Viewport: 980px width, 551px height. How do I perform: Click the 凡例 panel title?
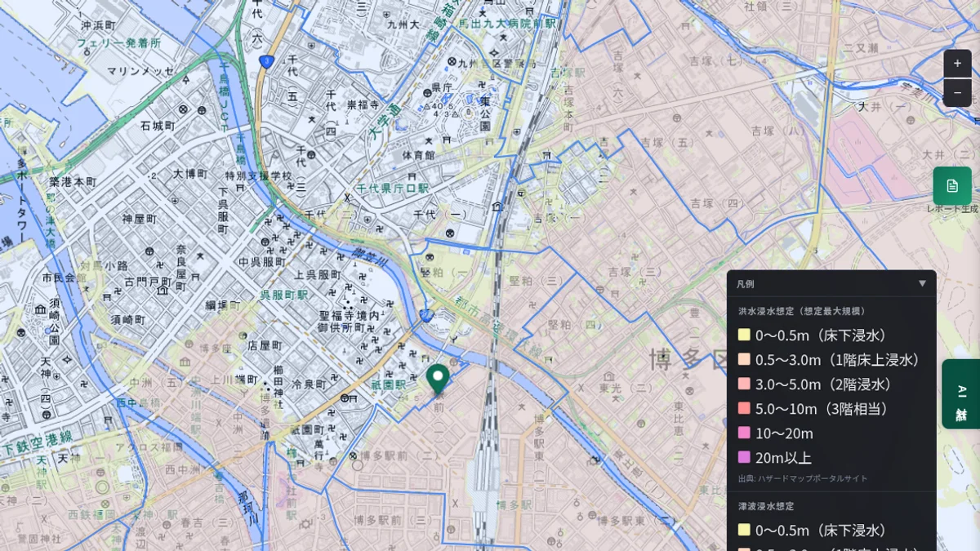point(746,284)
